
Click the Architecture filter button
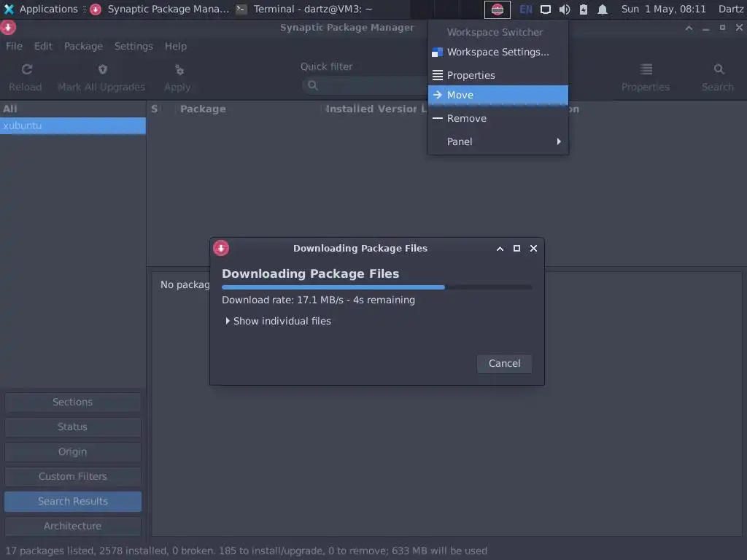tap(72, 526)
